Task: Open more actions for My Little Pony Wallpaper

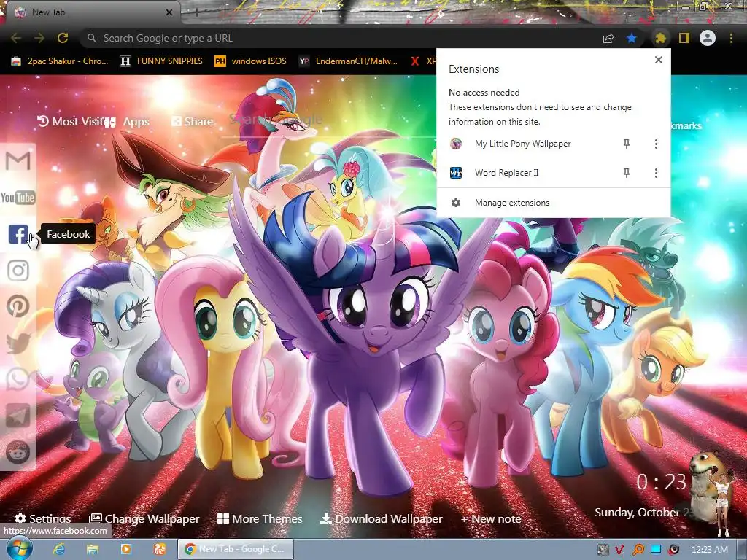Action: pos(656,144)
